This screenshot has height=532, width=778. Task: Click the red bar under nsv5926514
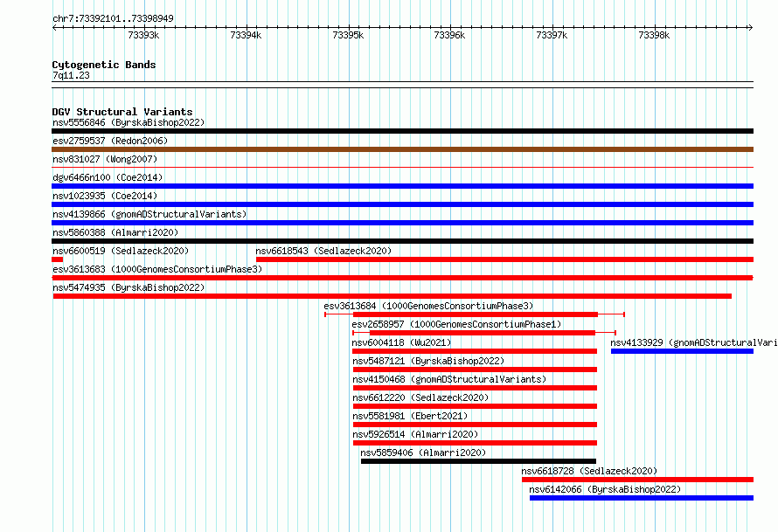[475, 443]
